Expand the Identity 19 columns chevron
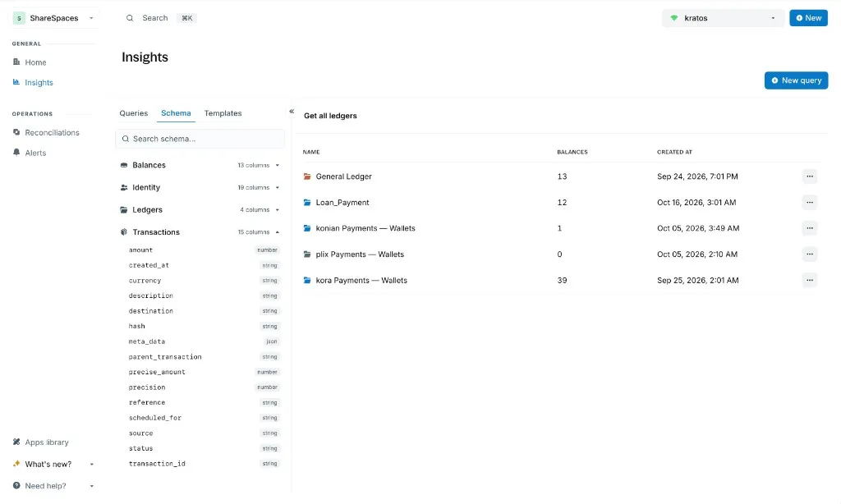This screenshot has height=504, width=841. 278,188
